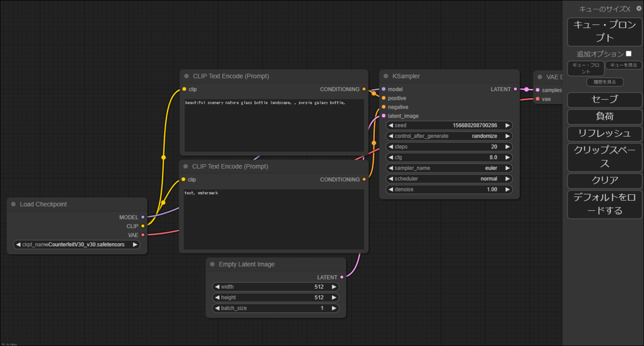Image resolution: width=644 pixels, height=346 pixels.
Task: Collapse the VAE node via its title dot
Action: point(540,77)
